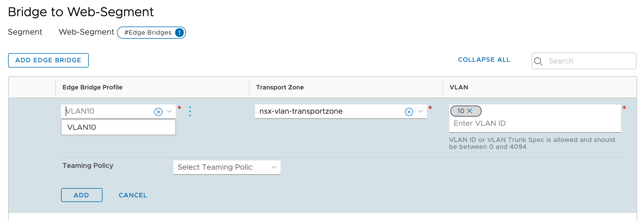This screenshot has height=221, width=644.
Task: Expand the Transport Zone dropdown arrow
Action: pos(421,111)
